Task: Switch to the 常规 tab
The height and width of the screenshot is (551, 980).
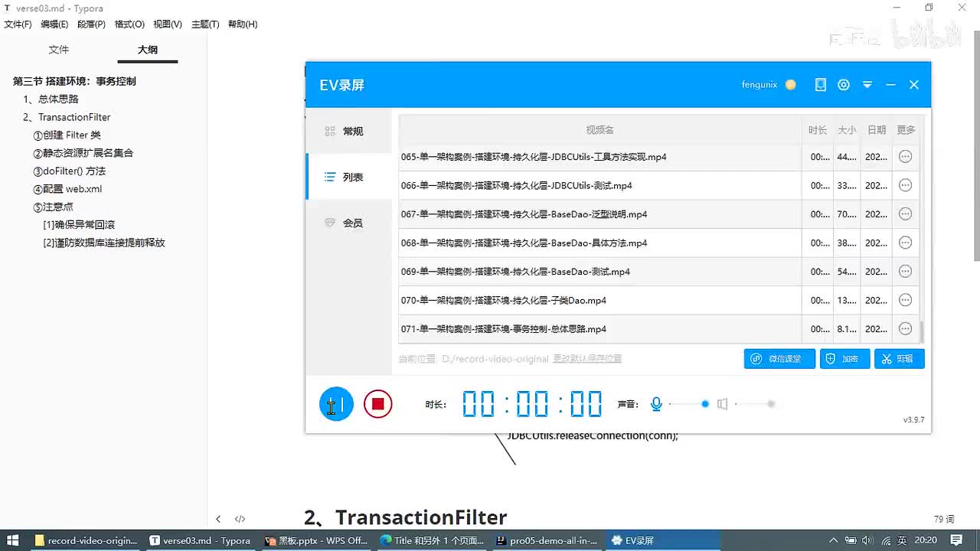Action: point(348,131)
